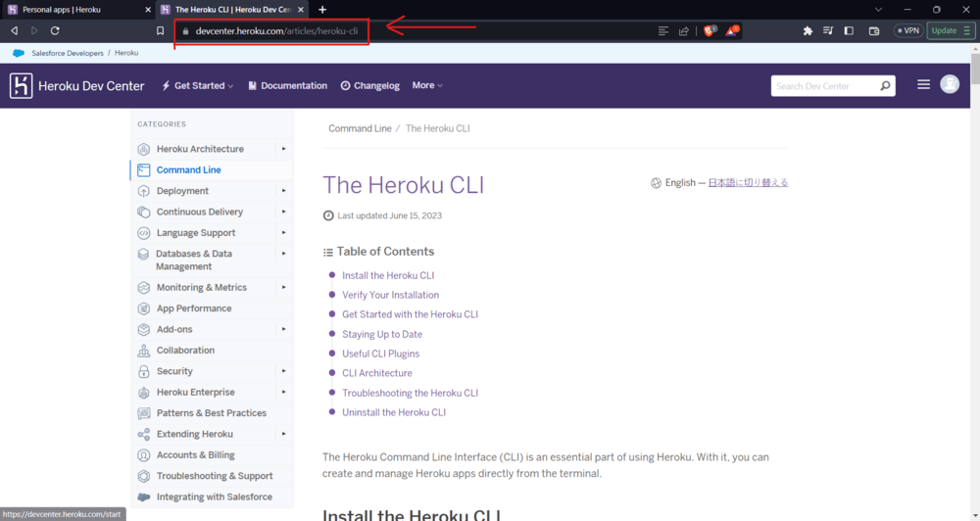Expand the Continuous Delivery arrow
The width and height of the screenshot is (980, 521).
(284, 212)
